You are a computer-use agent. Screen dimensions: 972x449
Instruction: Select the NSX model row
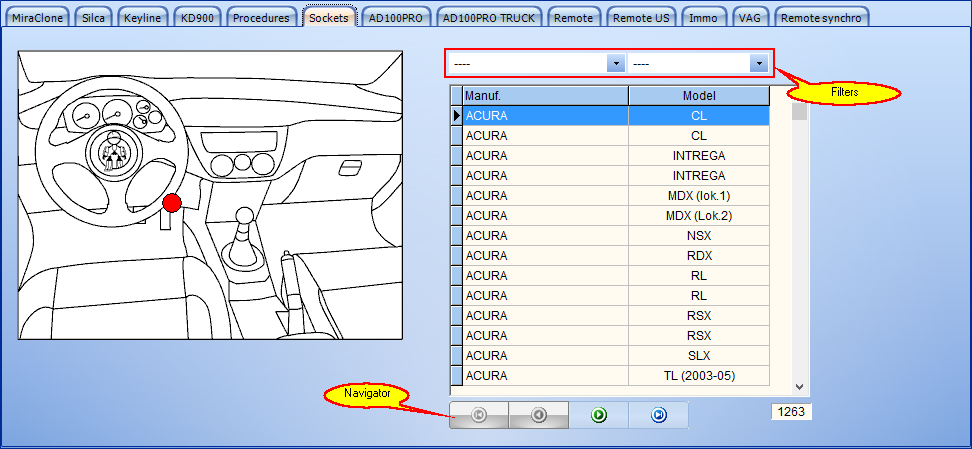[616, 236]
